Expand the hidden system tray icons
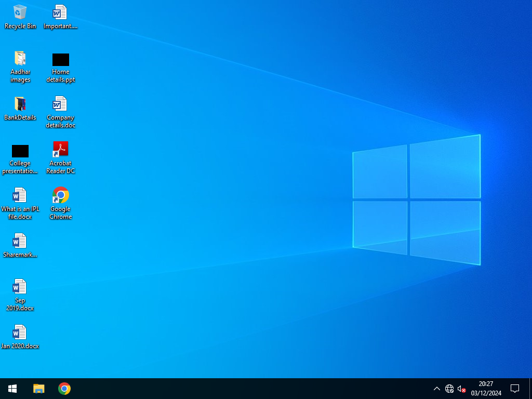Screen dimensions: 532x399 tap(436, 389)
